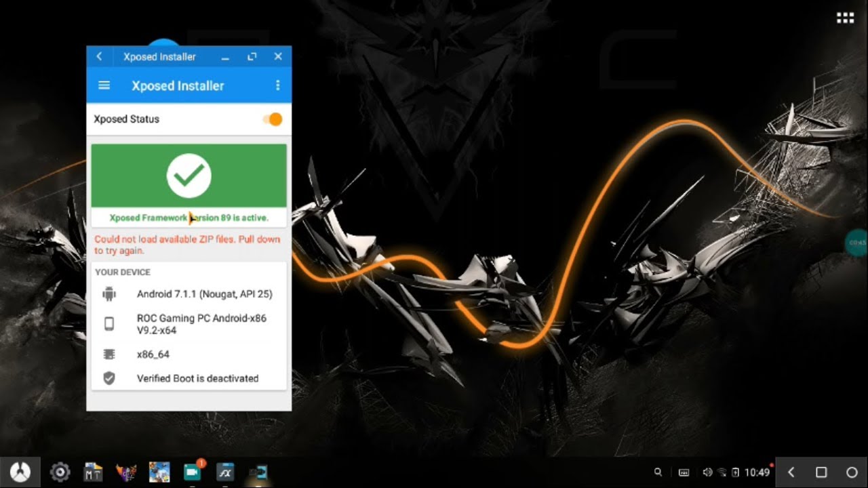Click the Xposed Installer window title text
This screenshot has width=868, height=488.
click(x=159, y=57)
